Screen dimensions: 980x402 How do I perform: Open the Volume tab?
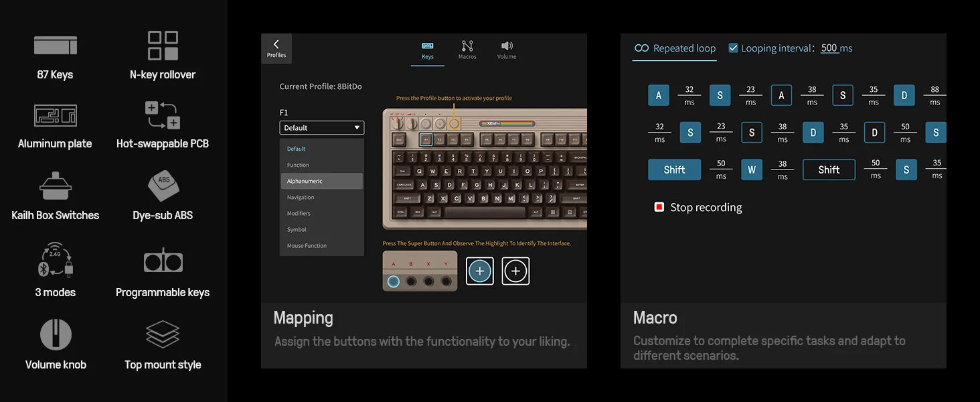(507, 49)
